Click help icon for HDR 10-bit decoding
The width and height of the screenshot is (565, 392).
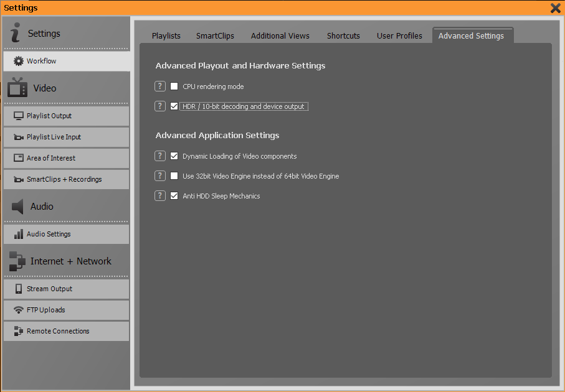tap(160, 106)
